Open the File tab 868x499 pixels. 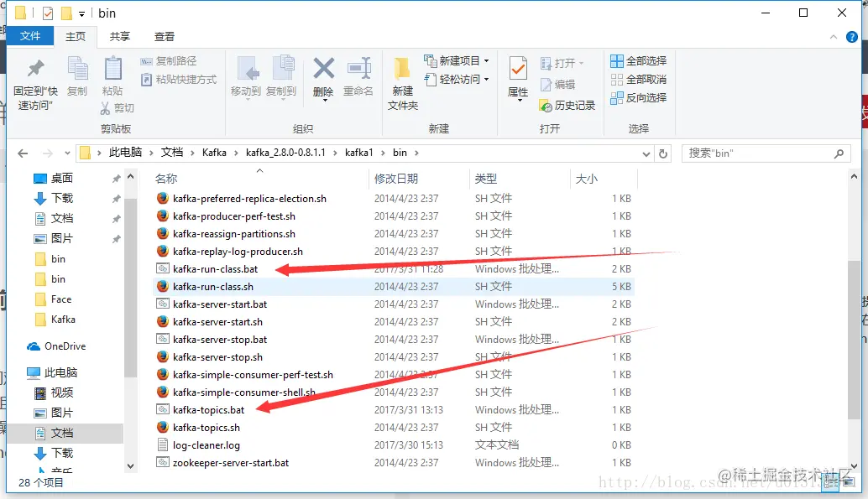coord(30,36)
